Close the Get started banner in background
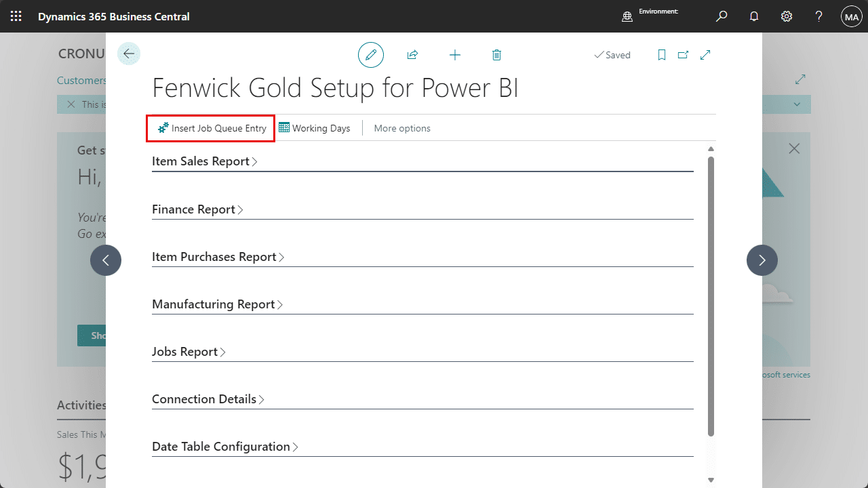Image resolution: width=868 pixels, height=488 pixels. coord(794,148)
